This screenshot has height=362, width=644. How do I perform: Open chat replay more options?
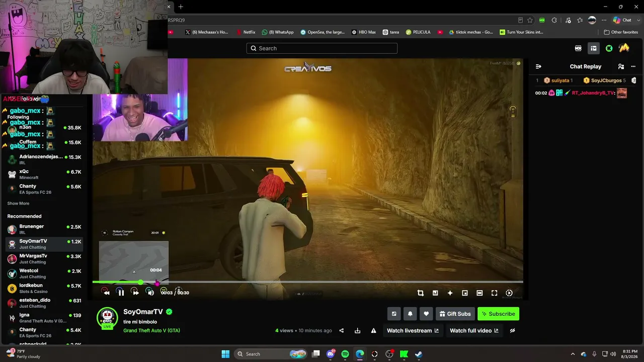[x=633, y=66]
